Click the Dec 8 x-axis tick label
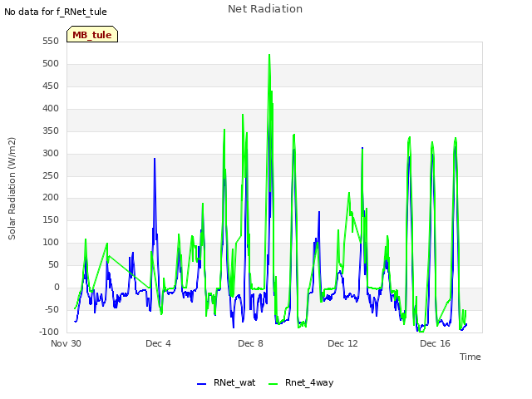This screenshot has height=399, width=532. tap(250, 343)
